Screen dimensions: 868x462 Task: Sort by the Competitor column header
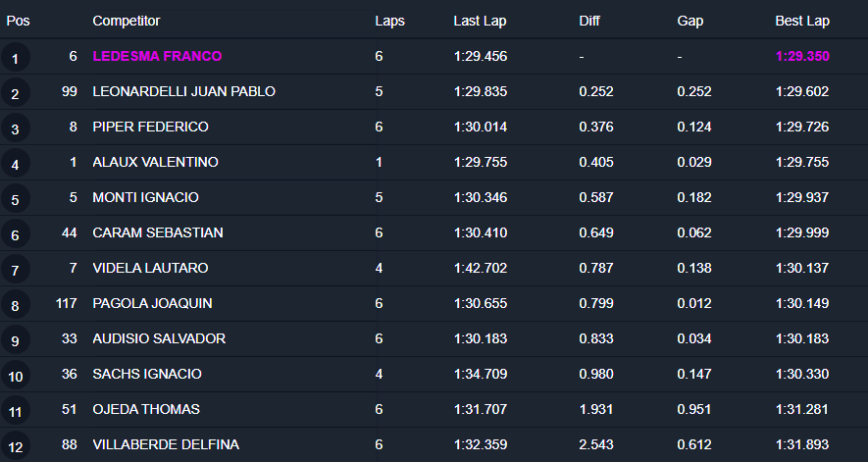point(126,21)
